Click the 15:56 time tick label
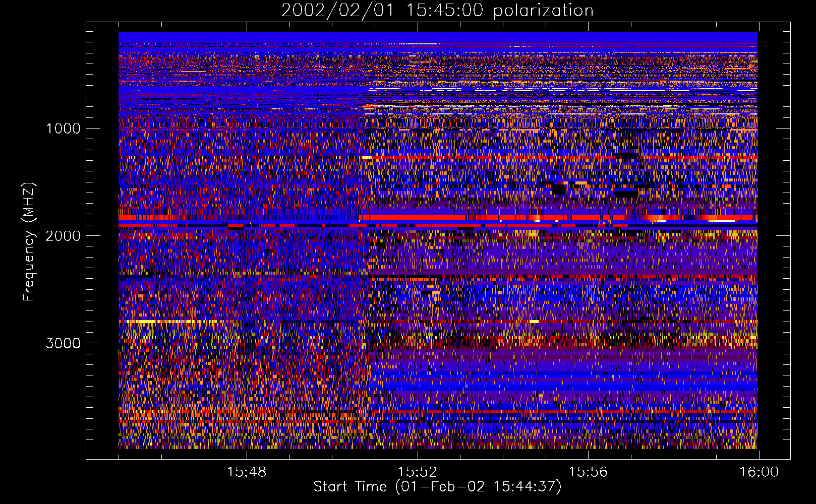The height and width of the screenshot is (504, 816). [x=588, y=472]
